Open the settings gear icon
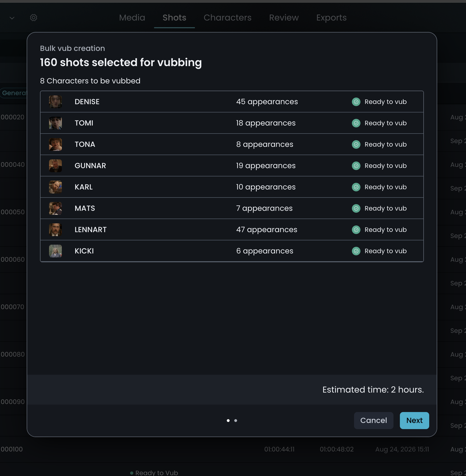 [x=34, y=18]
